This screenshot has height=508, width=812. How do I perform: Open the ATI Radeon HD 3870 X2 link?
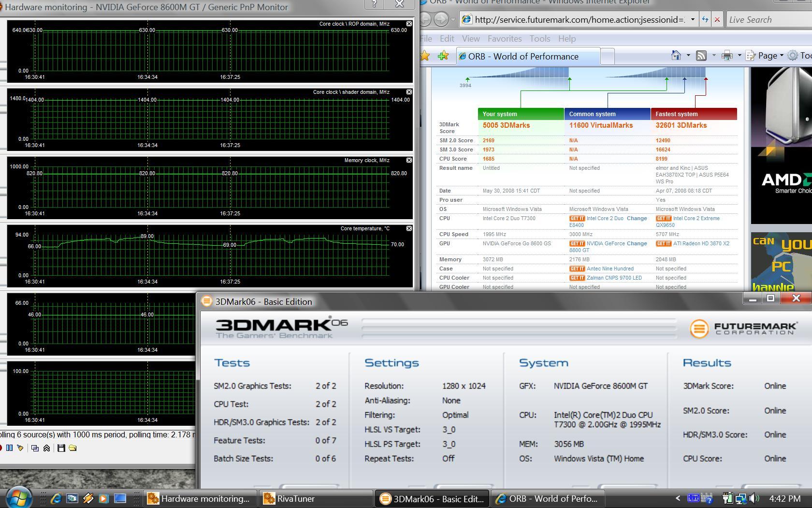701,243
